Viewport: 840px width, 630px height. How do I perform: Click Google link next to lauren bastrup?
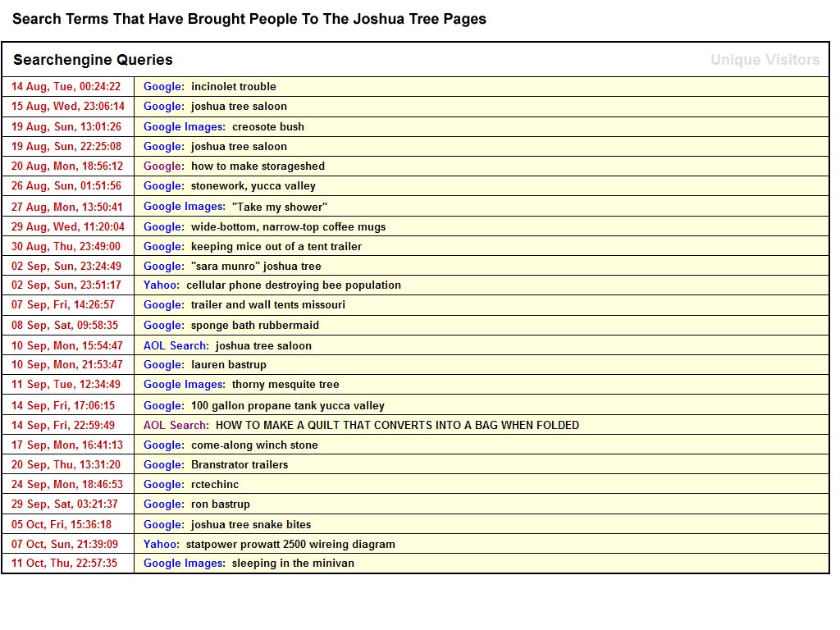coord(162,365)
